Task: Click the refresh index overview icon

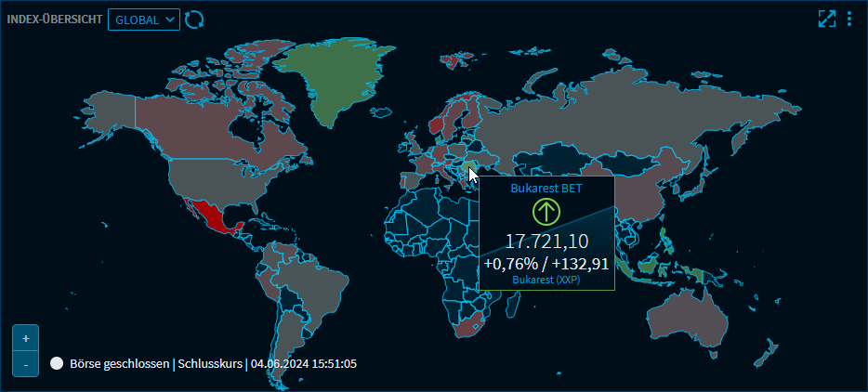Action: 194,20
